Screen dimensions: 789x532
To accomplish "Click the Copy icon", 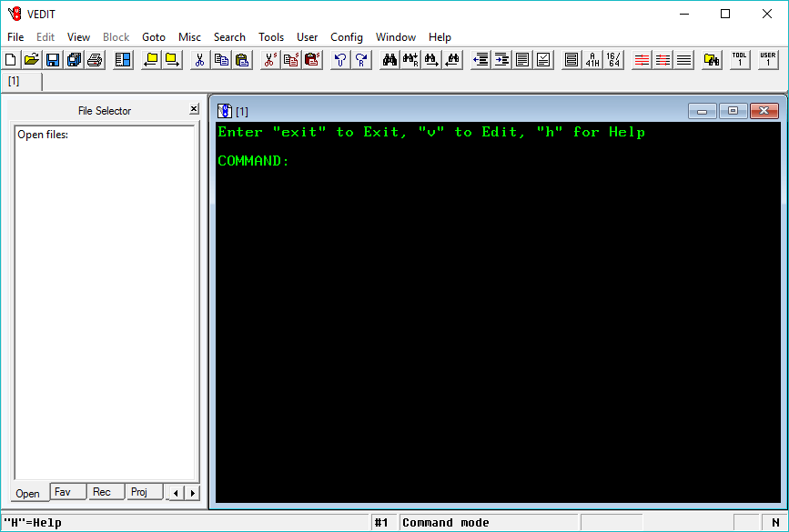I will point(221,59).
